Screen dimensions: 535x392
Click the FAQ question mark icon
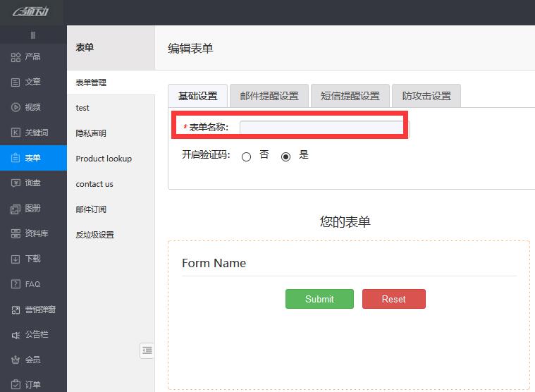point(16,284)
